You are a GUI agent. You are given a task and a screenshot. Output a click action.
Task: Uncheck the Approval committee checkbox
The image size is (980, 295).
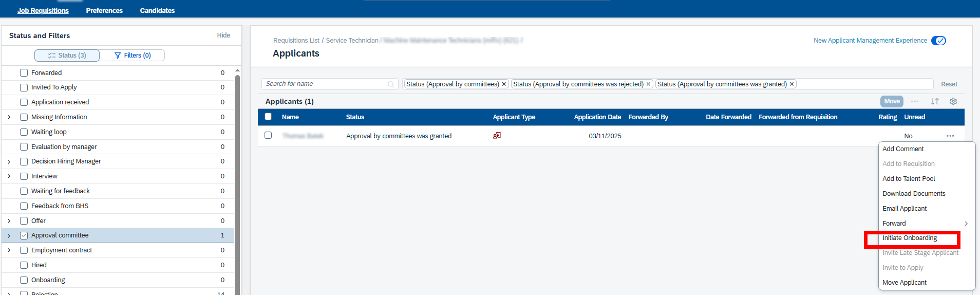pyautogui.click(x=24, y=235)
